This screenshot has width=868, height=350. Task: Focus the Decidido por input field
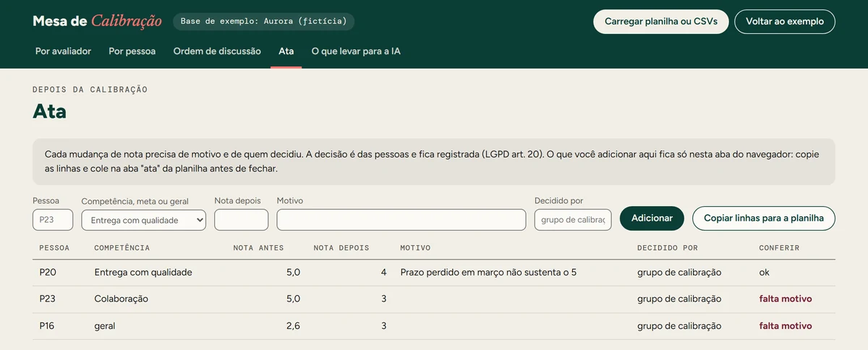coord(573,220)
